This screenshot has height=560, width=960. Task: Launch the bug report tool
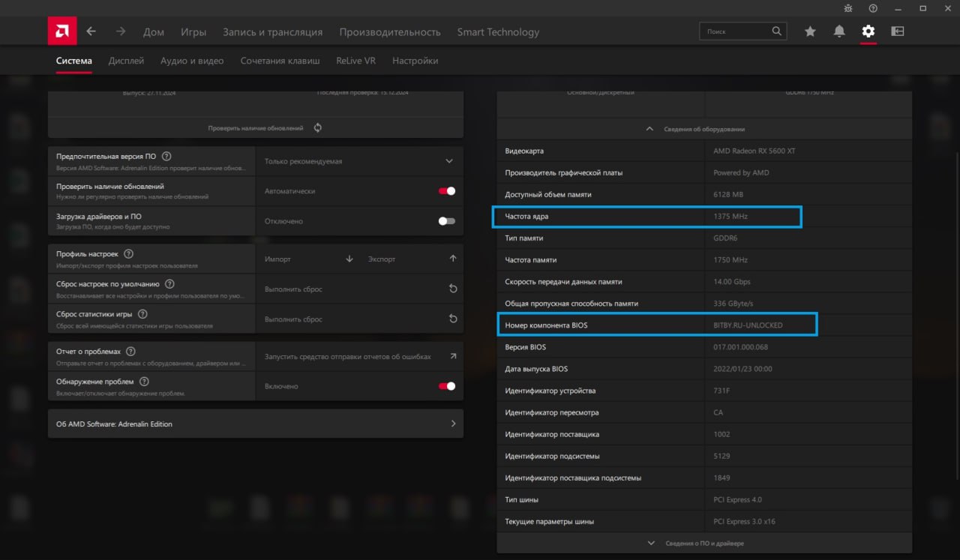coord(453,356)
